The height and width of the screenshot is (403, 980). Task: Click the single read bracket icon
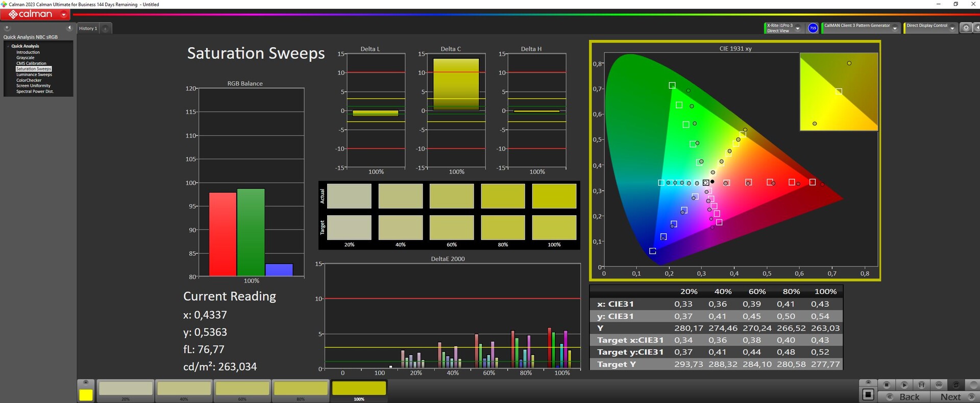click(x=921, y=385)
